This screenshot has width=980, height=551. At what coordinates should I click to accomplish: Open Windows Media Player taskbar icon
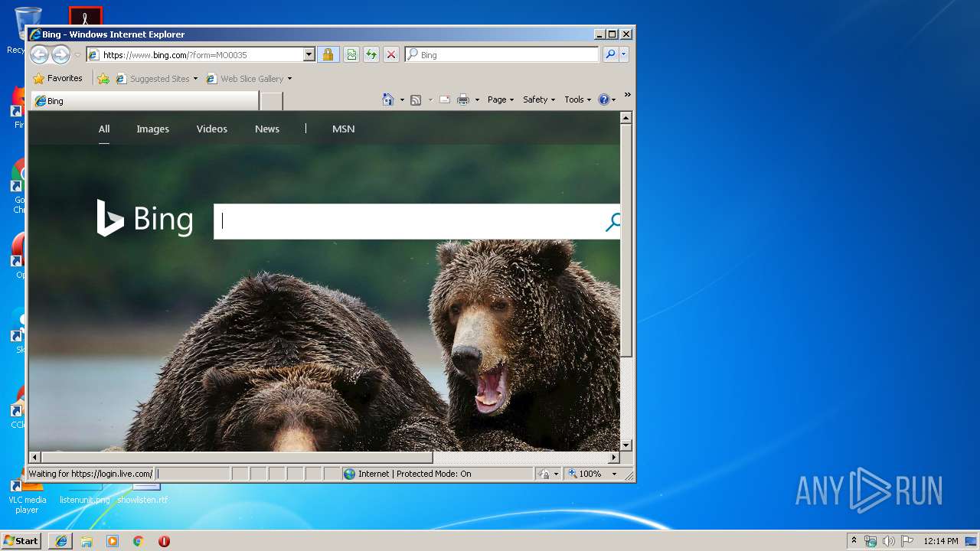[x=113, y=541]
